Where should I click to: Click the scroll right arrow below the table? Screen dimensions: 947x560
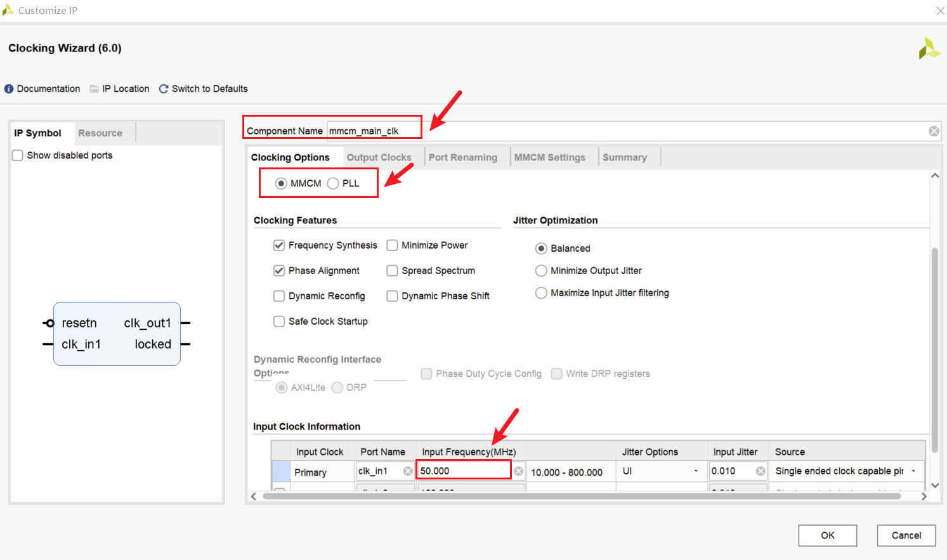click(x=924, y=497)
